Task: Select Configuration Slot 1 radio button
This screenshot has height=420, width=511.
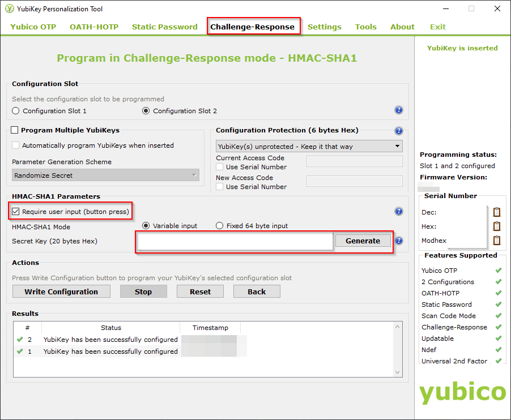Action: click(16, 111)
